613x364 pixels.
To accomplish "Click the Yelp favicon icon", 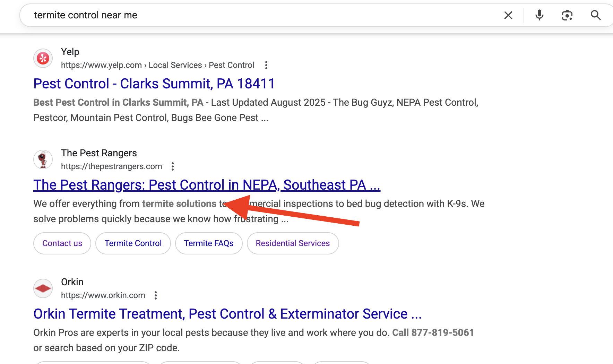I will [x=43, y=58].
